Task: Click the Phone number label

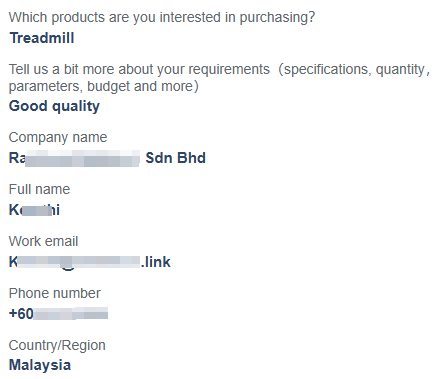Action: point(55,293)
